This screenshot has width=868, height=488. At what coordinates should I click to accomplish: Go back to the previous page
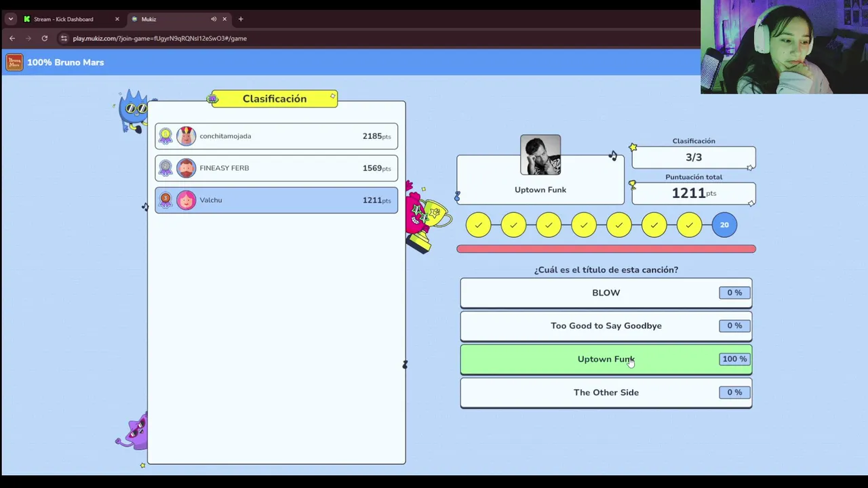[x=12, y=39]
